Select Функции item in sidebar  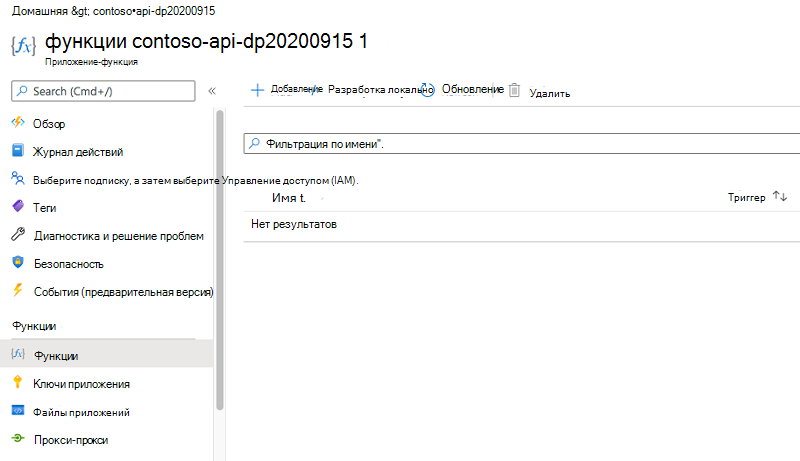pyautogui.click(x=107, y=355)
